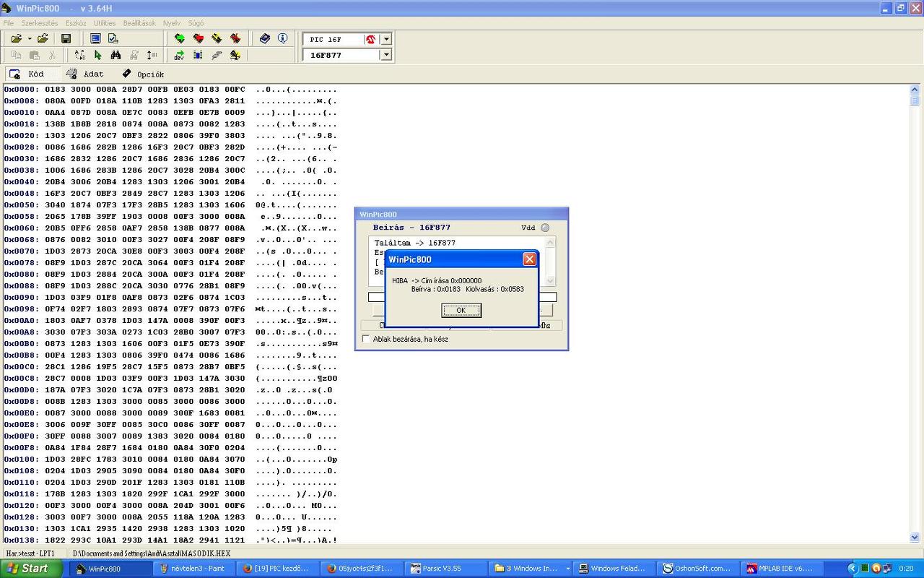Image resolution: width=924 pixels, height=578 pixels.
Task: Click the binoculars find icon
Action: pos(115,55)
